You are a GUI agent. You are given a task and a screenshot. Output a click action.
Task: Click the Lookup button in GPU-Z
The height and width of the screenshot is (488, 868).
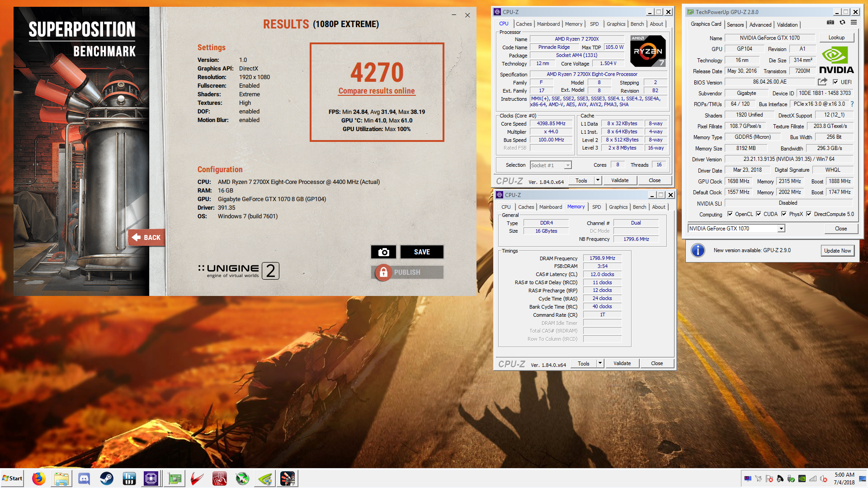click(836, 38)
